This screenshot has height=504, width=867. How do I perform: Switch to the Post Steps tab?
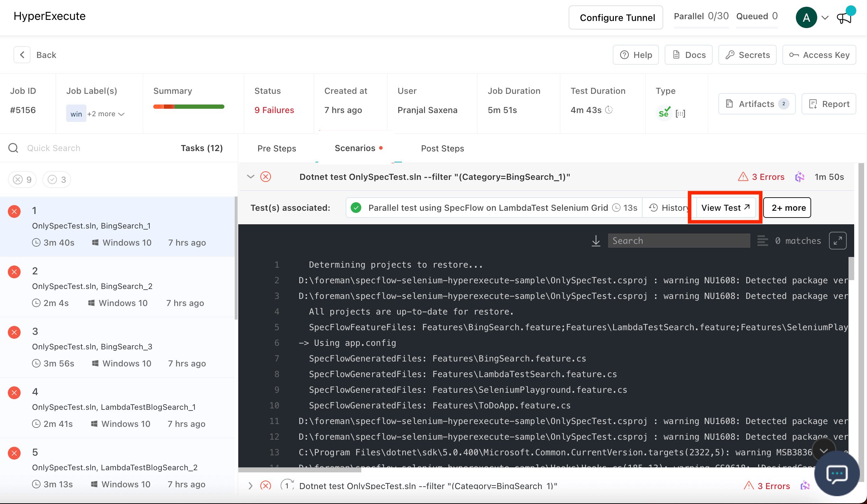[x=442, y=148]
